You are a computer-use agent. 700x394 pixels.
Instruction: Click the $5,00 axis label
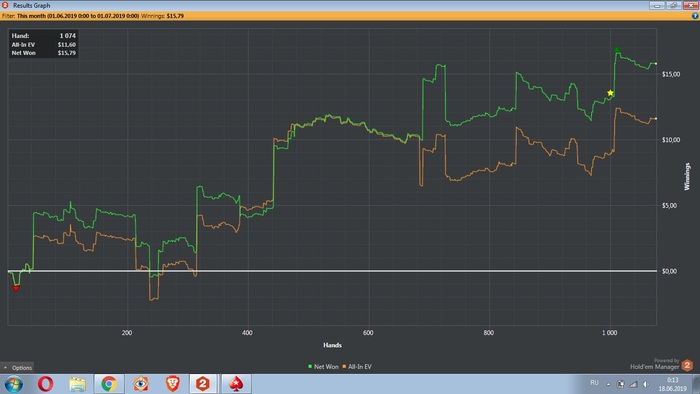[x=669, y=205]
